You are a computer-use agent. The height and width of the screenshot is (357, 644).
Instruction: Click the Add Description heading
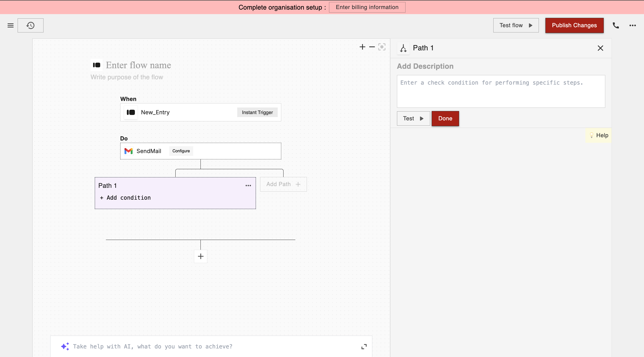click(425, 66)
